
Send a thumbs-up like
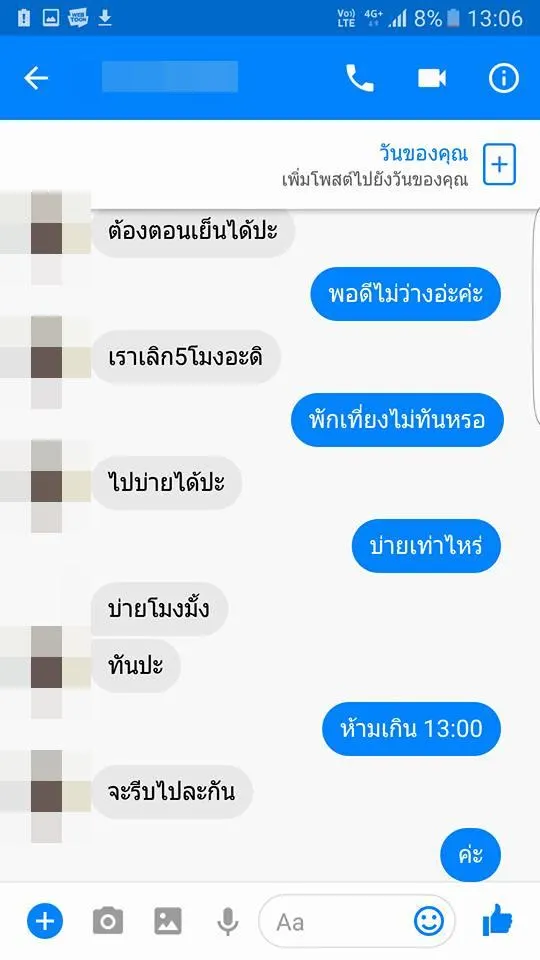pyautogui.click(x=497, y=920)
